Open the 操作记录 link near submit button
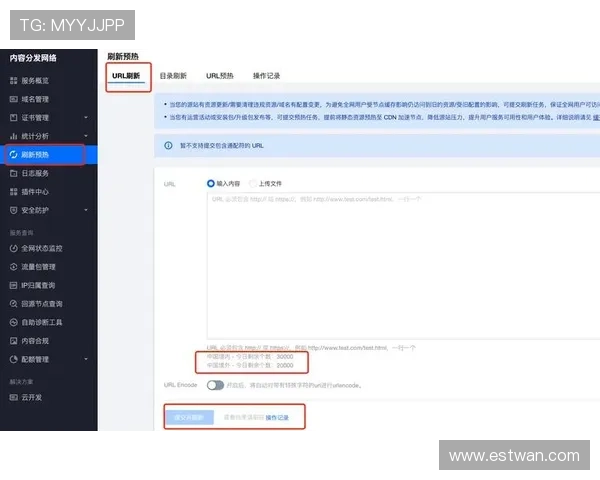Image resolution: width=600 pixels, height=480 pixels. 277,416
